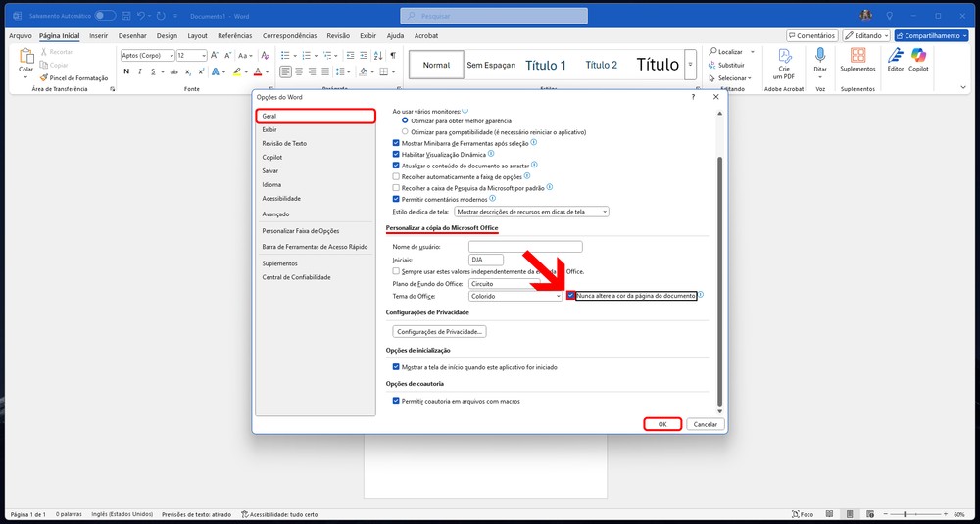This screenshot has height=524, width=980.
Task: Click the dialog's help question mark icon
Action: point(694,97)
